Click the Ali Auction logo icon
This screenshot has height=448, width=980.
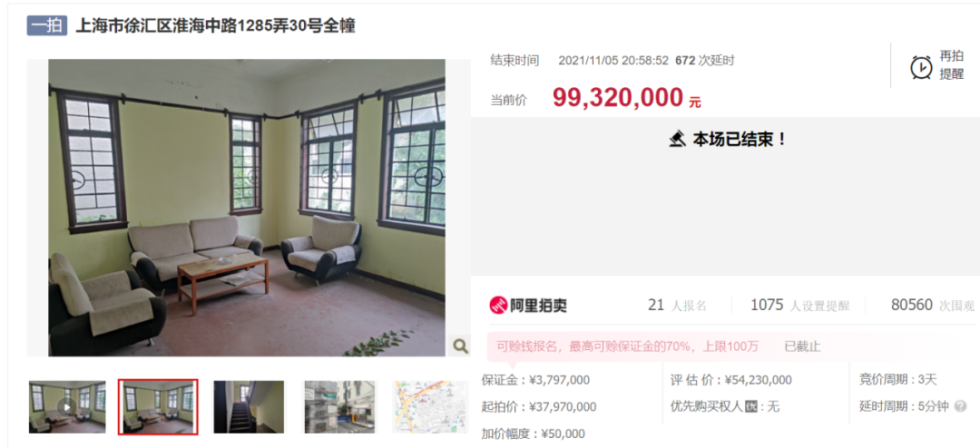click(498, 305)
